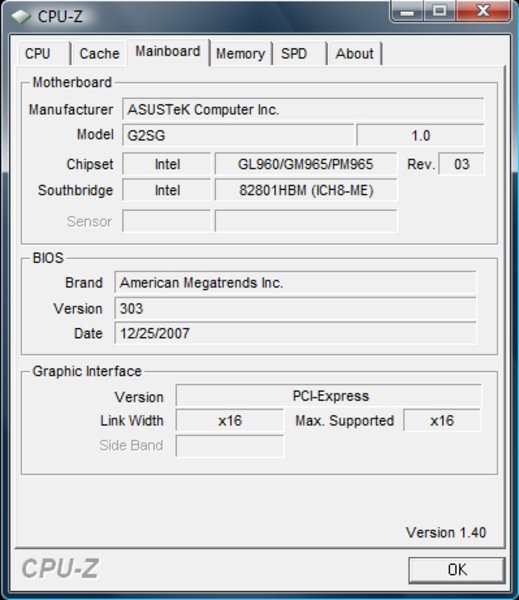Screen dimensions: 519x600
Task: Click the Max. Supported x16 field
Action: [x=442, y=421]
